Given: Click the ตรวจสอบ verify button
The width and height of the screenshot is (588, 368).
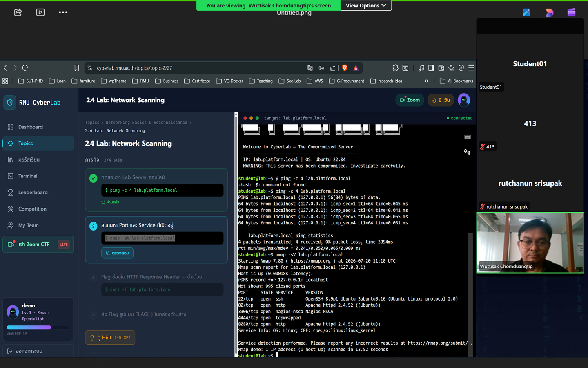Looking at the screenshot, I should (117, 253).
